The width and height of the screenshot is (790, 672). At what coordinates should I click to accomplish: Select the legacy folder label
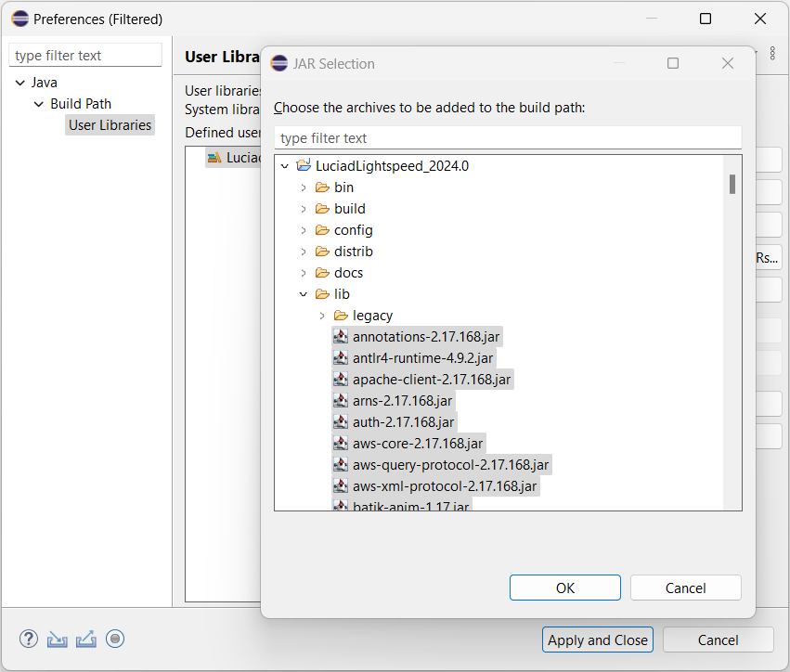pyautogui.click(x=372, y=316)
